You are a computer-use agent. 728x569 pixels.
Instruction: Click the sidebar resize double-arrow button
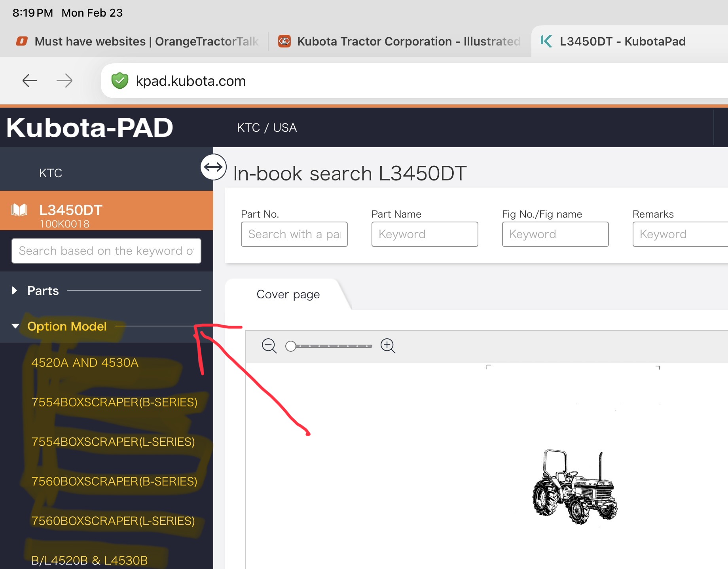[x=213, y=167]
